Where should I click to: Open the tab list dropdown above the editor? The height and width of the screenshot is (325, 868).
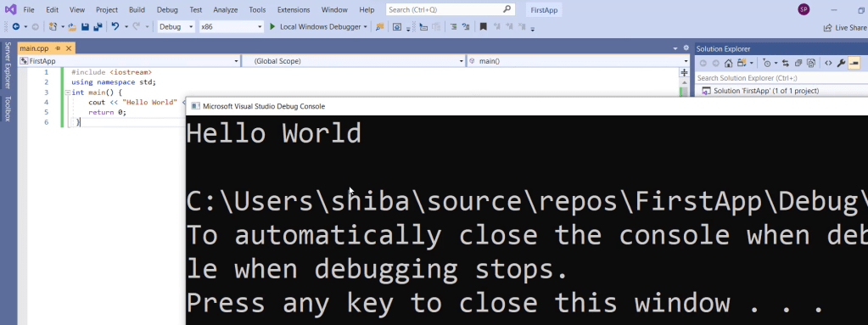(675, 48)
